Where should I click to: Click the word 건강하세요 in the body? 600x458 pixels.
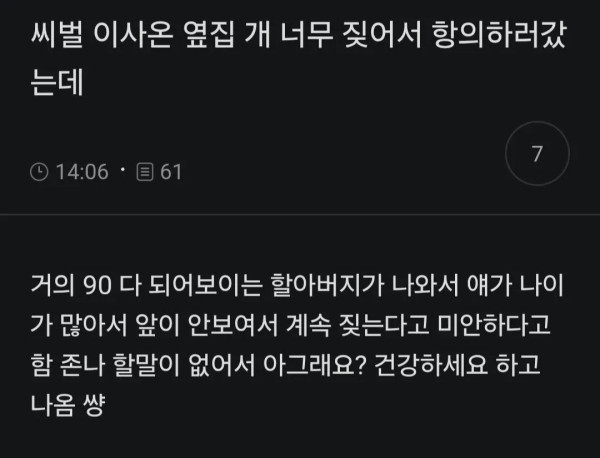tap(430, 365)
